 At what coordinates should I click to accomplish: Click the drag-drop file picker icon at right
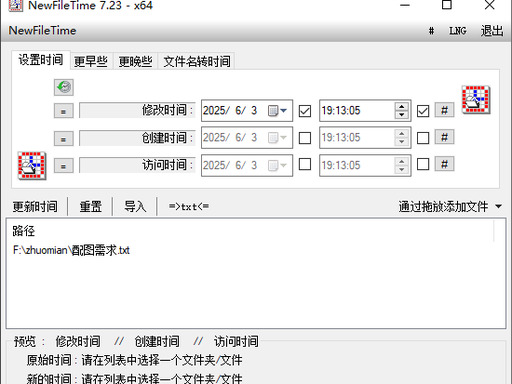476,99
